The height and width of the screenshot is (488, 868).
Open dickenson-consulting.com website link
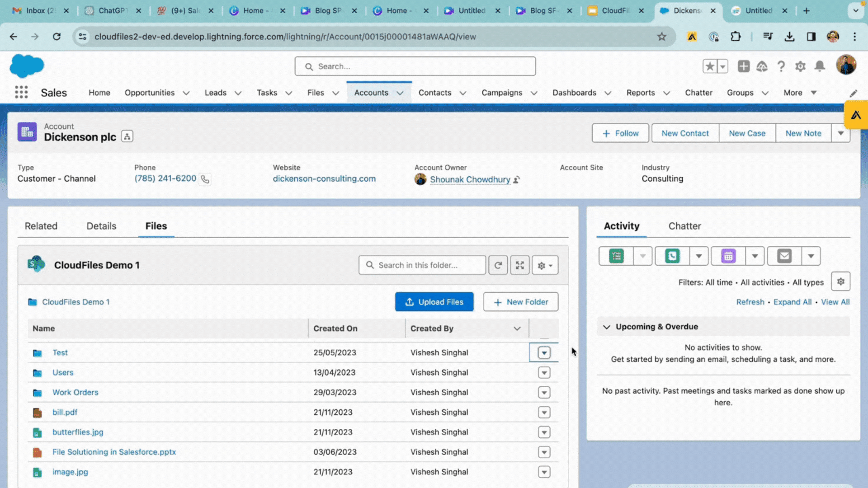pos(324,178)
